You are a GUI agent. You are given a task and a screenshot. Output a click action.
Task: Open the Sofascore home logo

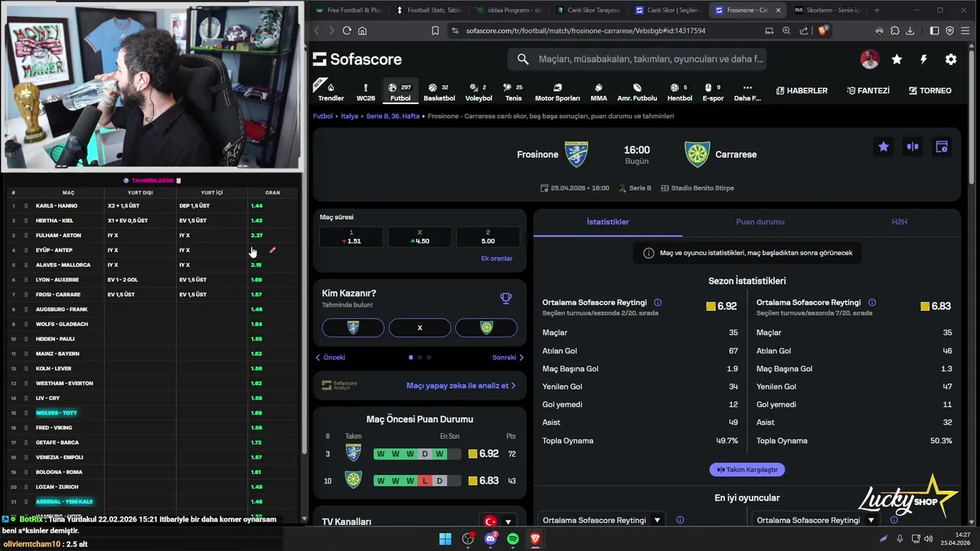coord(358,59)
